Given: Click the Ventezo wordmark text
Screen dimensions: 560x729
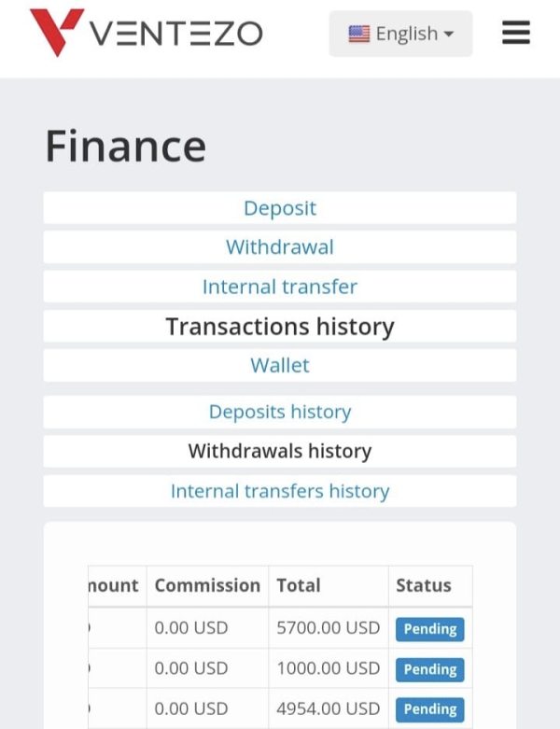Looking at the screenshot, I should point(176,34).
